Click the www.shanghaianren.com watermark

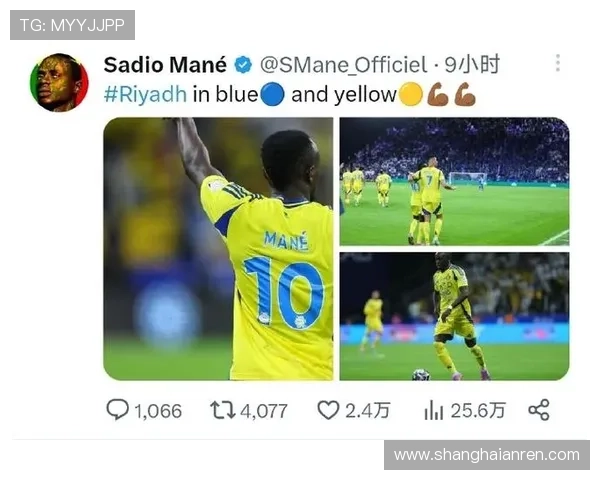[x=487, y=455]
